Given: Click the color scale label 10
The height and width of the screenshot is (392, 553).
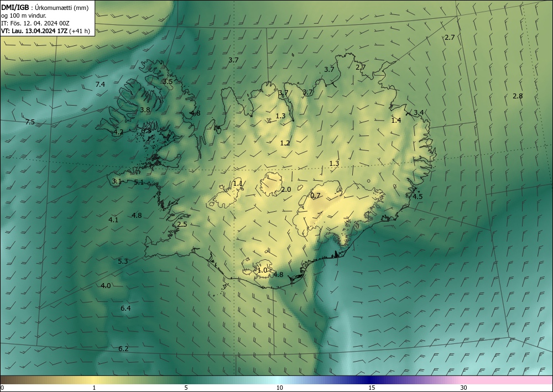Looking at the screenshot, I should [279, 388].
